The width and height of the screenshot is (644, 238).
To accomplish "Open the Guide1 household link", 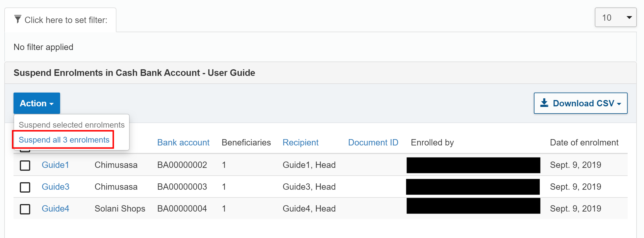I will [x=55, y=165].
